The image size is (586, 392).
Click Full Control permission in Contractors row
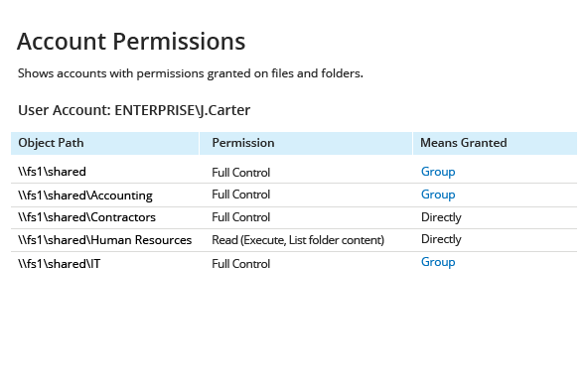click(x=240, y=217)
